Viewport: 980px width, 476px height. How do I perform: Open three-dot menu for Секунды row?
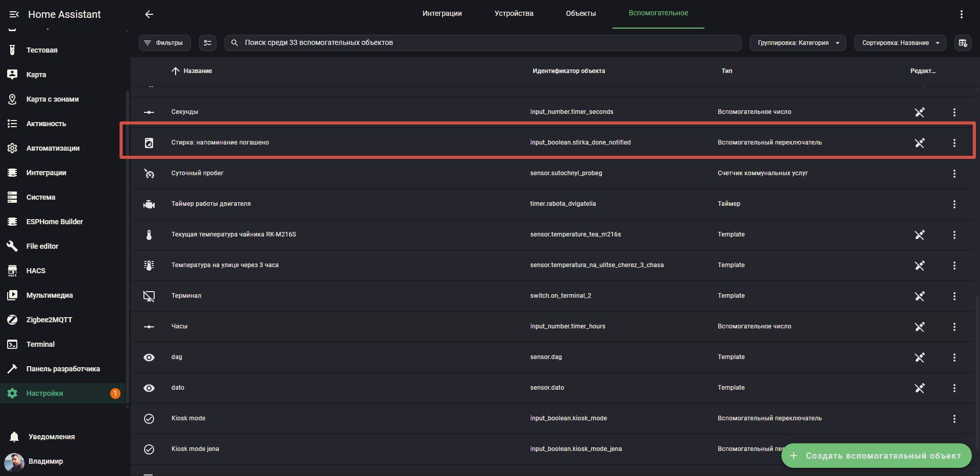(954, 112)
